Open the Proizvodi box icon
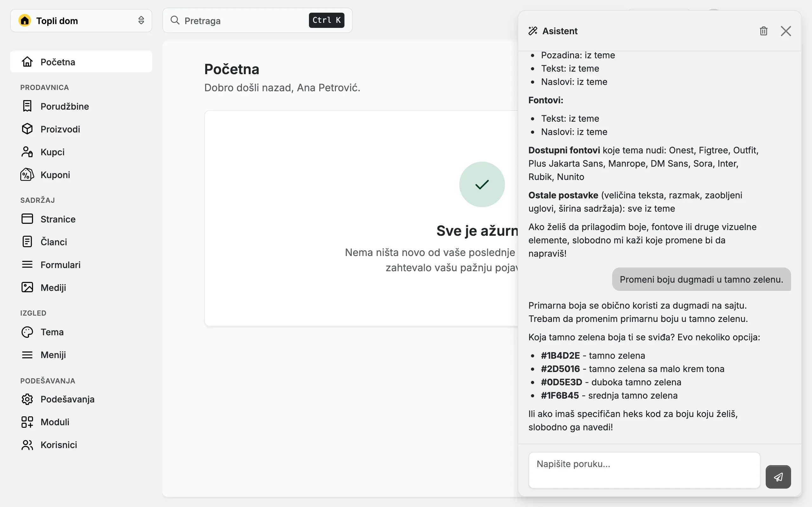The height and width of the screenshot is (507, 812). (27, 129)
